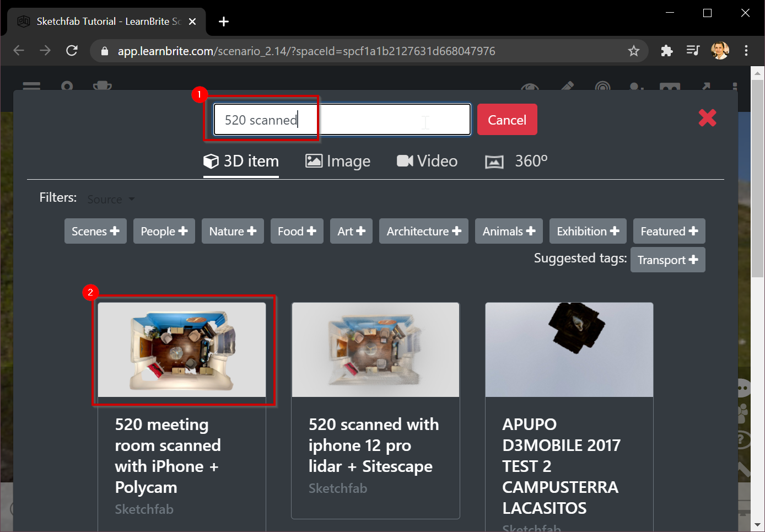Reload the current page
This screenshot has height=532, width=765.
(72, 51)
